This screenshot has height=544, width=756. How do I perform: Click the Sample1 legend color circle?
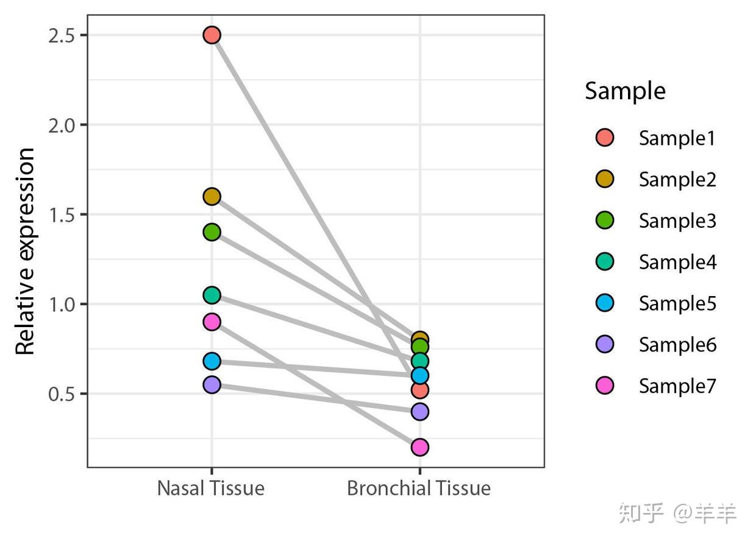(605, 138)
